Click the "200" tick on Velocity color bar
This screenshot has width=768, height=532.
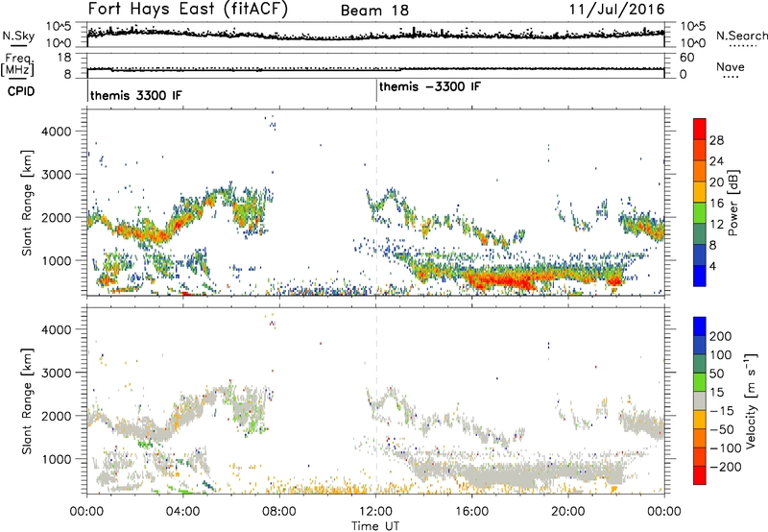tap(721, 336)
